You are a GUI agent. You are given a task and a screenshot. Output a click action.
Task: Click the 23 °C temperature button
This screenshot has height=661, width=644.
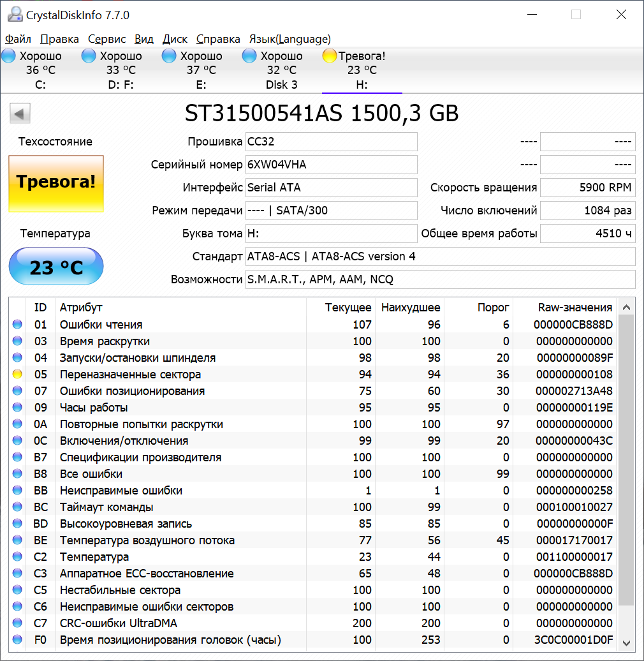pos(55,267)
